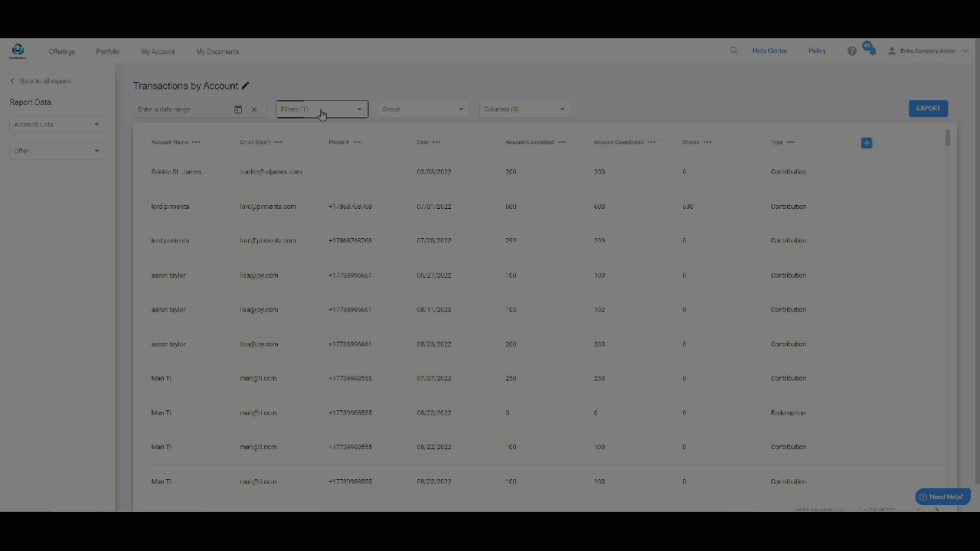
Task: Expand the Filters (1) dropdown
Action: click(x=322, y=109)
